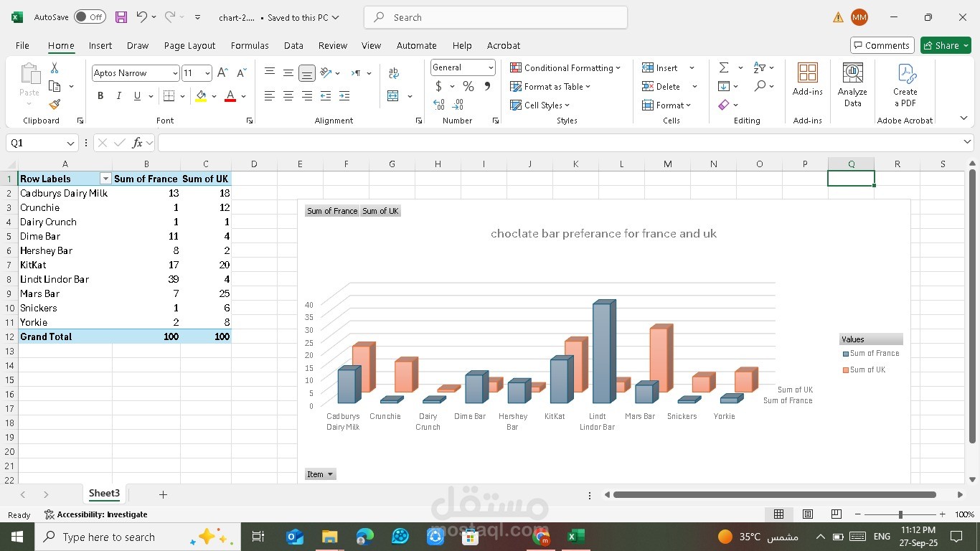Click the Share button
The width and height of the screenshot is (980, 551).
(x=946, y=45)
